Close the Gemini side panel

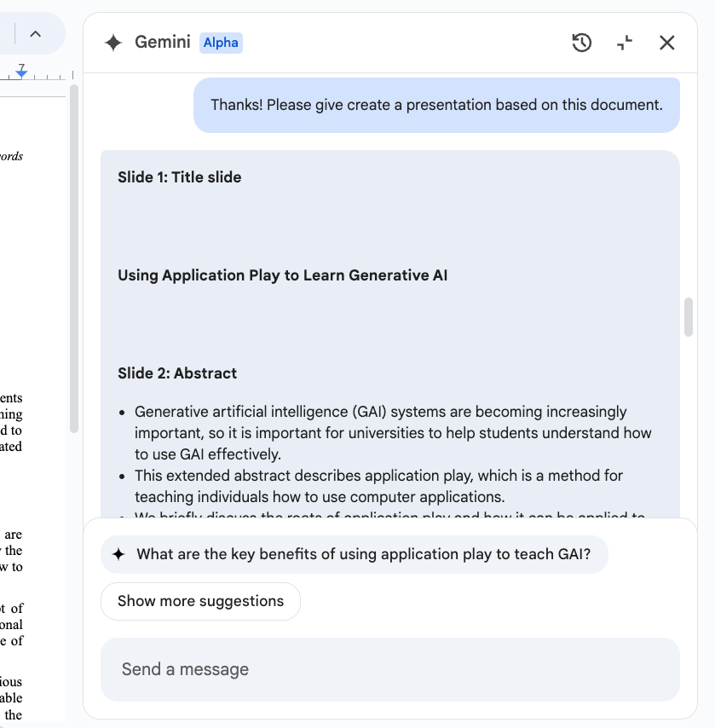click(666, 43)
